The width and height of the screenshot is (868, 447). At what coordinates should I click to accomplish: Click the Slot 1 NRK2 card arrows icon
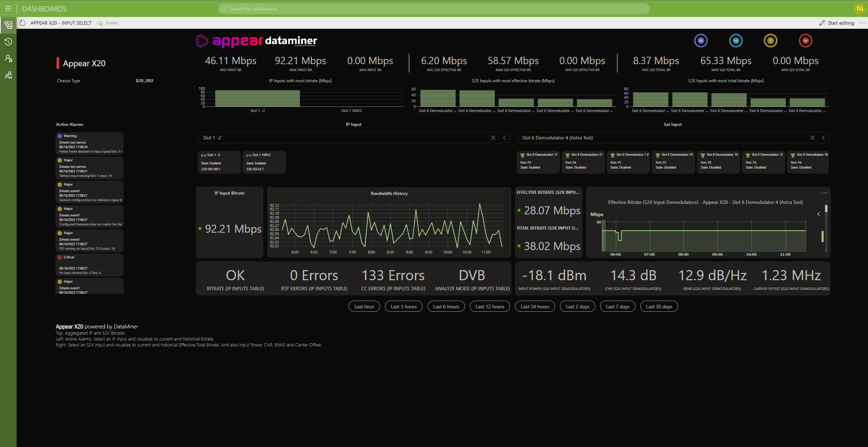coord(248,155)
